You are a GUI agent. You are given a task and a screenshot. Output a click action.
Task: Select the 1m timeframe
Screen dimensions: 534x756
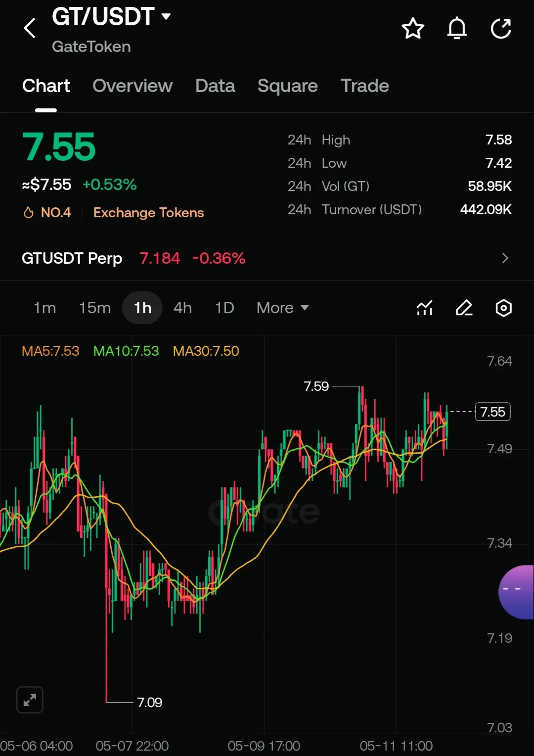click(x=44, y=308)
